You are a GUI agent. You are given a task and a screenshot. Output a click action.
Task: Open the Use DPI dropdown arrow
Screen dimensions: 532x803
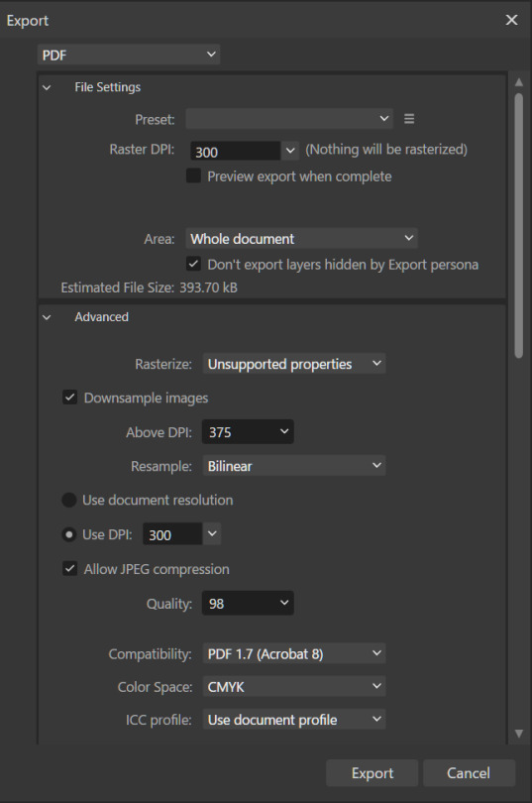(x=212, y=534)
